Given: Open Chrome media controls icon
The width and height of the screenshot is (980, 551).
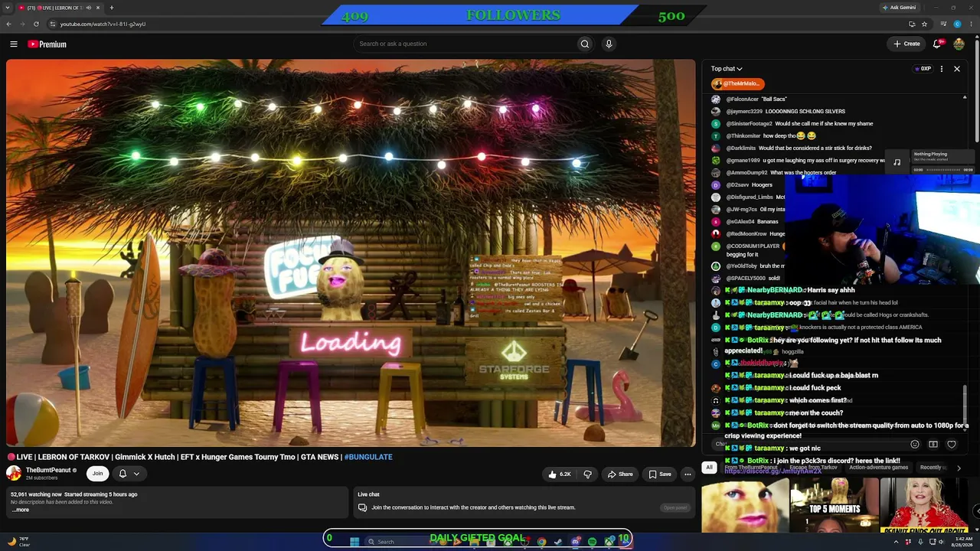Looking at the screenshot, I should point(943,24).
